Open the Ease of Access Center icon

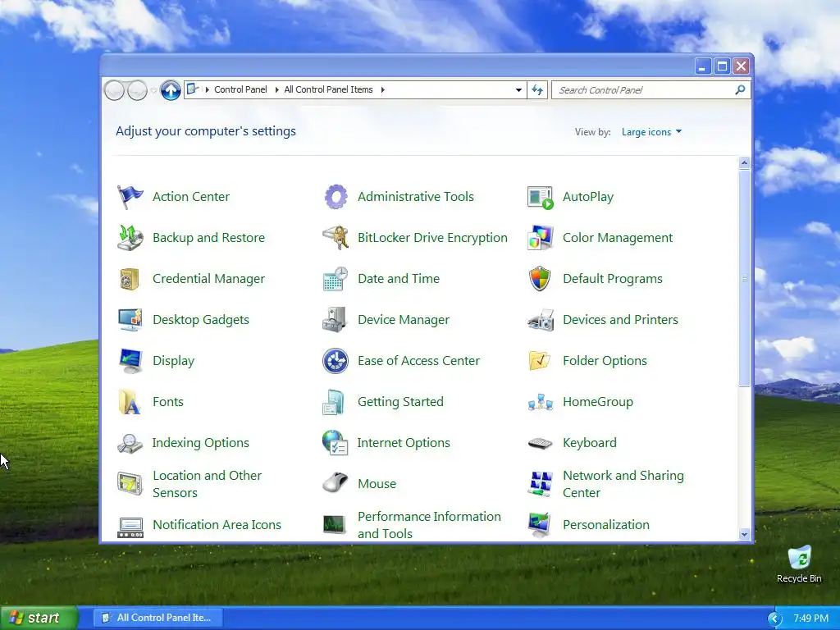point(336,361)
